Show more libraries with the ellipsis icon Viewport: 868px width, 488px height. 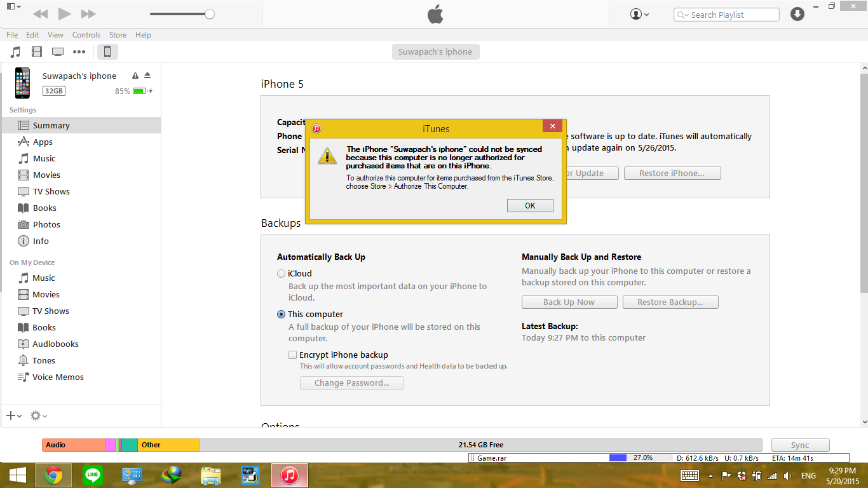pyautogui.click(x=79, y=51)
